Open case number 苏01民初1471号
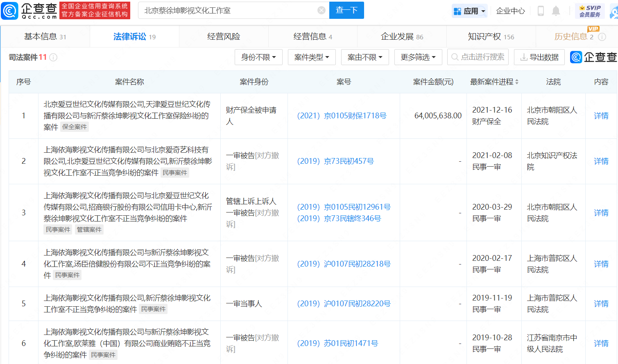The height and width of the screenshot is (364, 618). 337,344
